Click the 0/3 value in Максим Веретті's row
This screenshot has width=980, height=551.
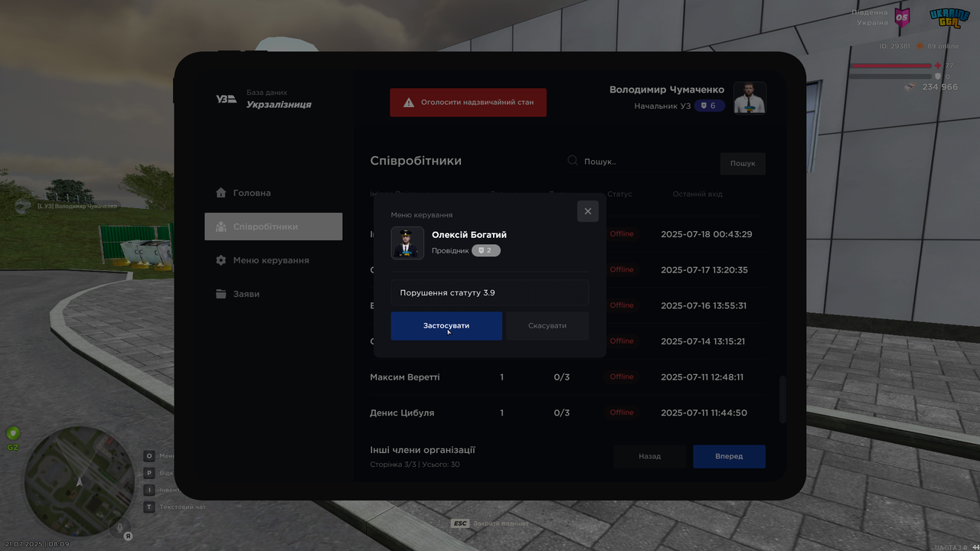pyautogui.click(x=562, y=377)
